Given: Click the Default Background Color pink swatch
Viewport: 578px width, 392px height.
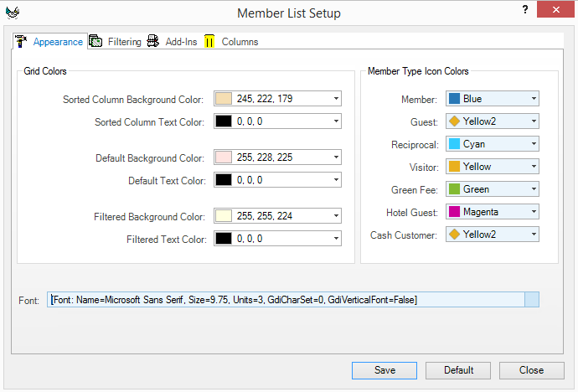Looking at the screenshot, I should (x=224, y=157).
